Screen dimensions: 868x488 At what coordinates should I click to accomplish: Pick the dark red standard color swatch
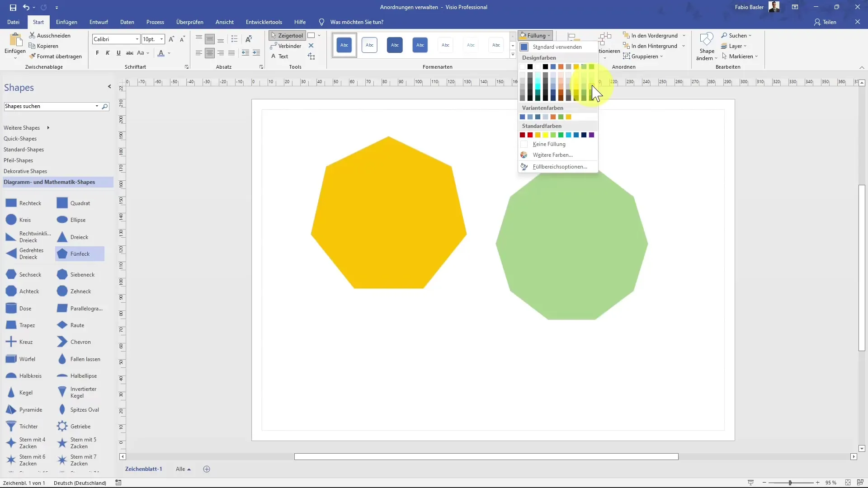click(522, 135)
